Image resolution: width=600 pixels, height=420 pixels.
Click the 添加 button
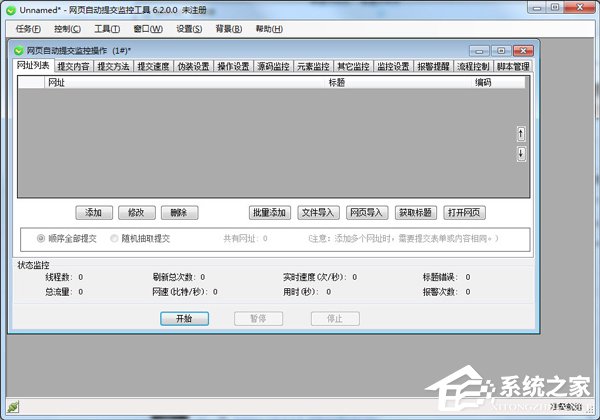click(x=94, y=213)
